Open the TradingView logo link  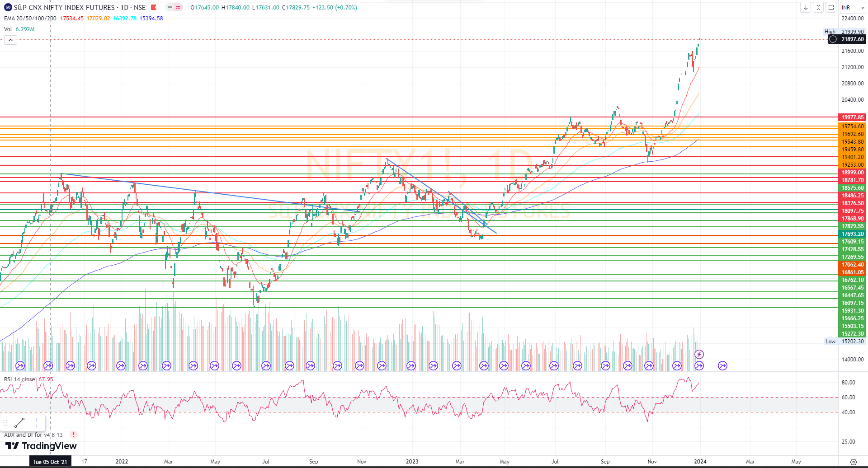pos(41,446)
